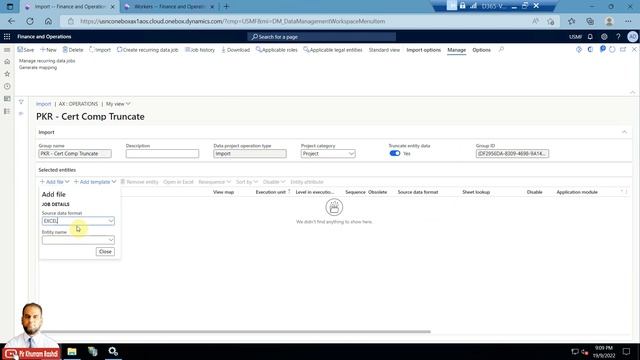The image size is (640, 360).
Task: Go to Home in the sidebar
Action: (x=7, y=62)
